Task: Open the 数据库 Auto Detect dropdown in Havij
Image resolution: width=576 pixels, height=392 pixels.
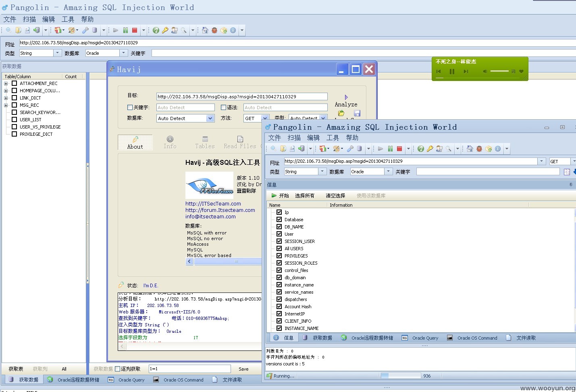Action: click(x=210, y=118)
